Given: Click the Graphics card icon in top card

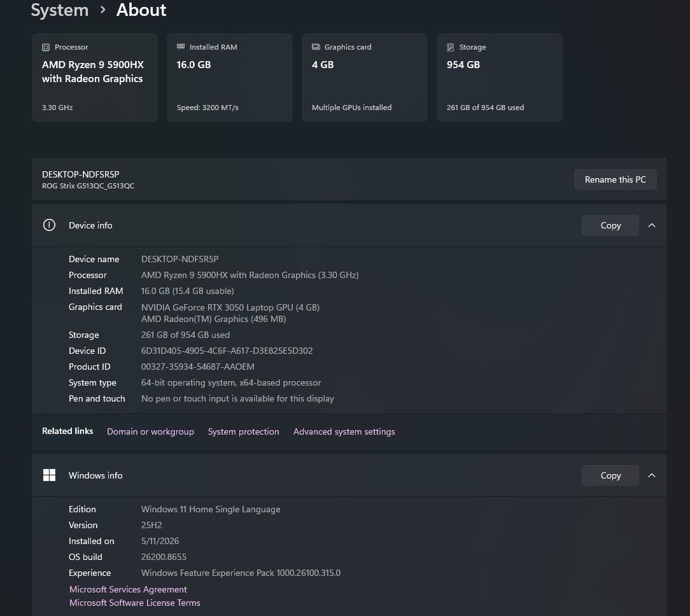Looking at the screenshot, I should (x=316, y=46).
